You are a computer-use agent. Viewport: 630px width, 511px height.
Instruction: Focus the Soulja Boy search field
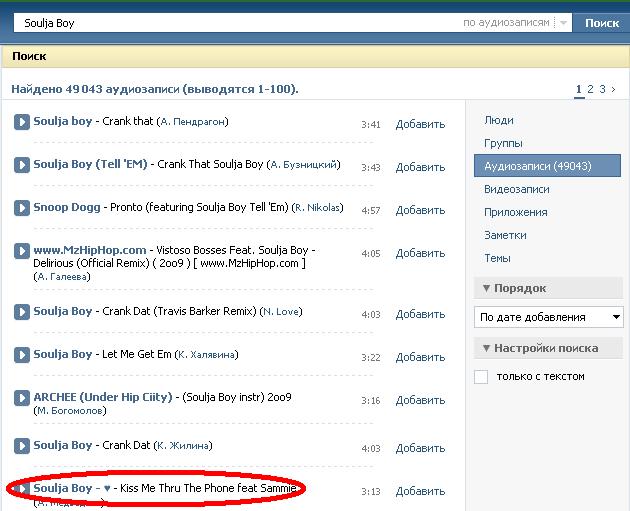(237, 23)
